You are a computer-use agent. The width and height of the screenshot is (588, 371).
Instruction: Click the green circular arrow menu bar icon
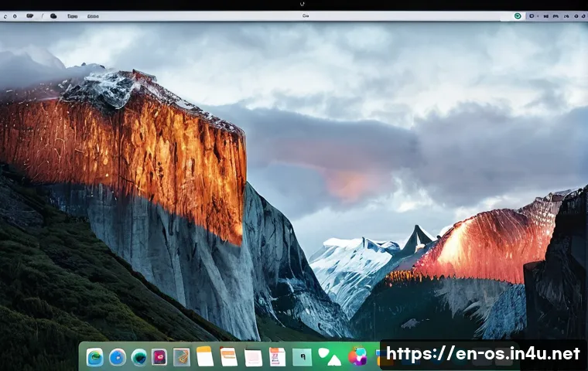(x=518, y=15)
